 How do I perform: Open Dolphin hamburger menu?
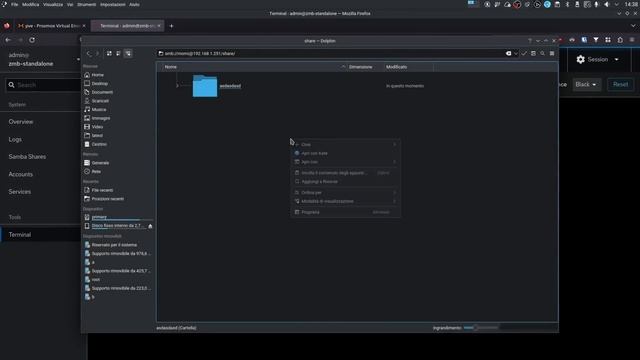[x=552, y=53]
